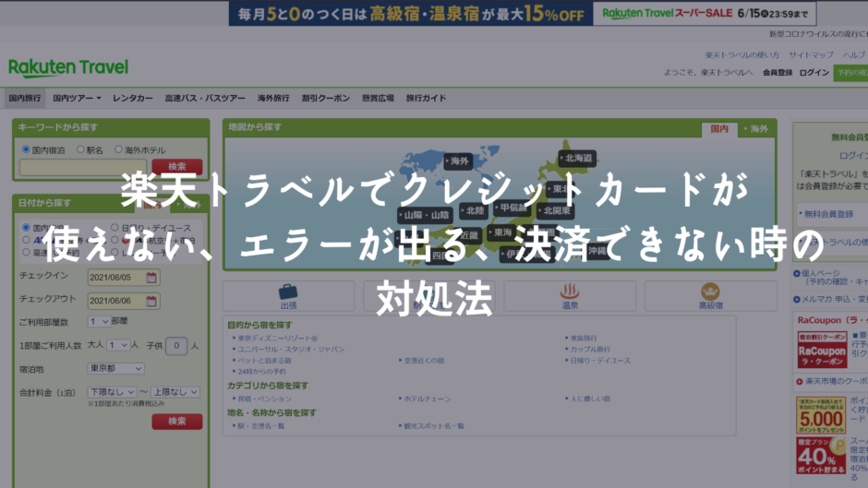Open the check-out date calendar icon
The height and width of the screenshot is (488, 868).
[151, 301]
